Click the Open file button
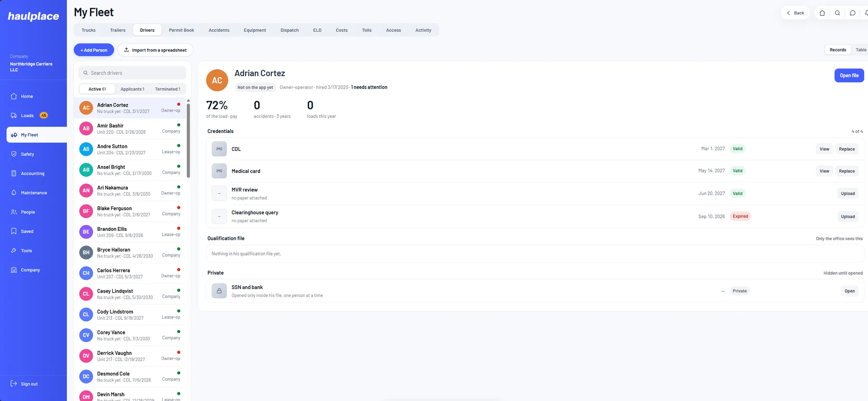The height and width of the screenshot is (401, 868). tap(849, 75)
